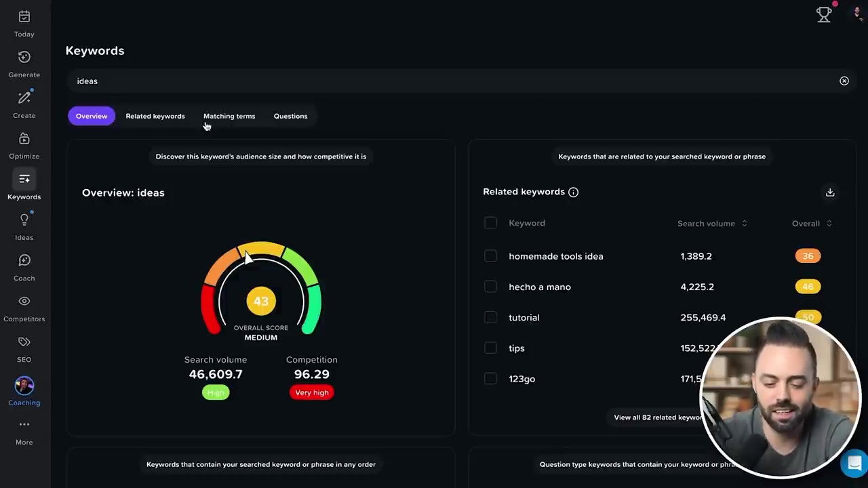Click 'homemade tools idea' keyword text
868x488 pixels.
(x=556, y=256)
